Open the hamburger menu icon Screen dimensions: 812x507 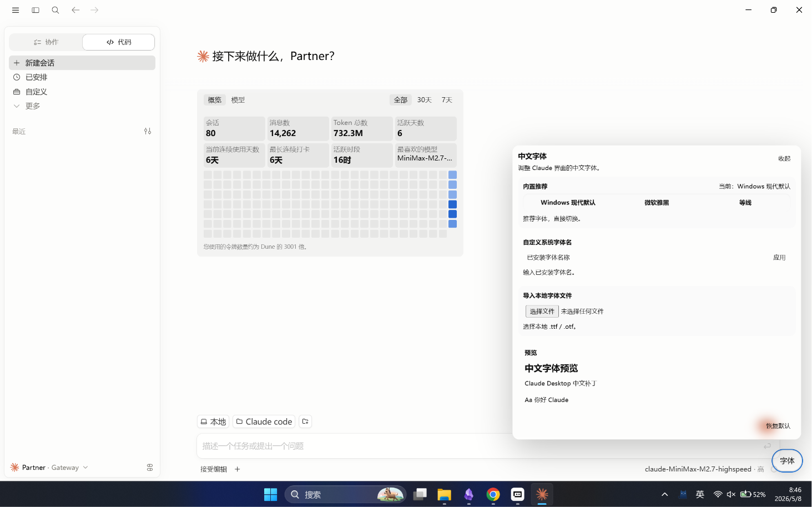tap(16, 10)
